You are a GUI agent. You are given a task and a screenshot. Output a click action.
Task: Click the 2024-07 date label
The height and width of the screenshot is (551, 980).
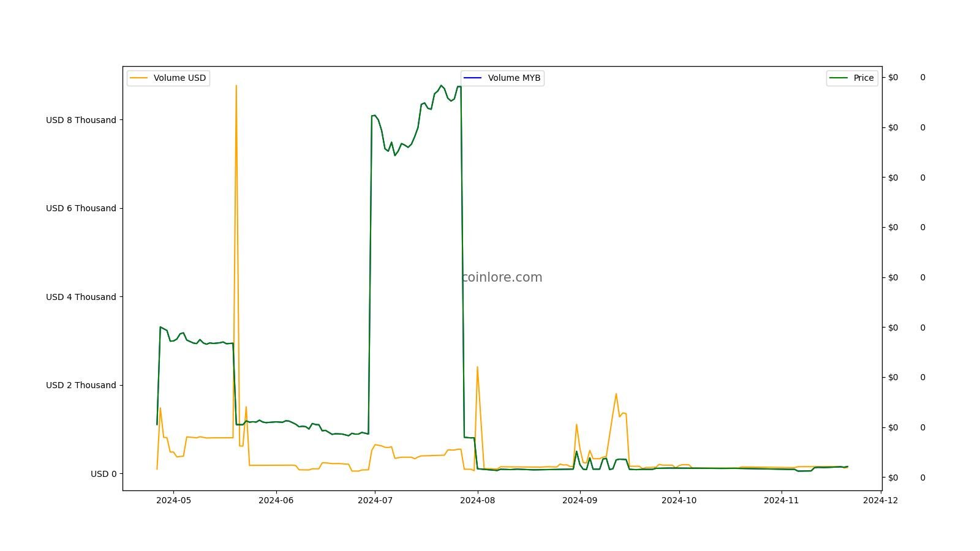click(375, 500)
